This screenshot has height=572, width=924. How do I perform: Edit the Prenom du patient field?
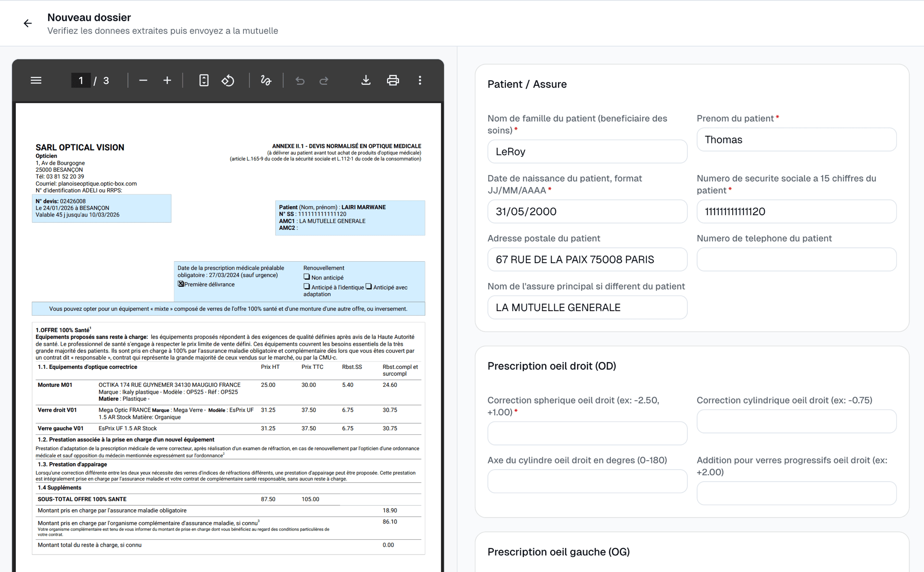point(796,139)
